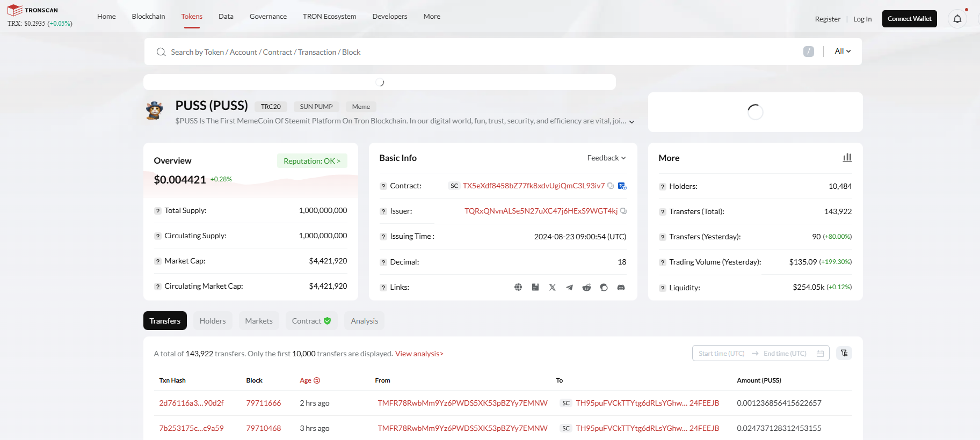Click the Log In link

point(862,19)
